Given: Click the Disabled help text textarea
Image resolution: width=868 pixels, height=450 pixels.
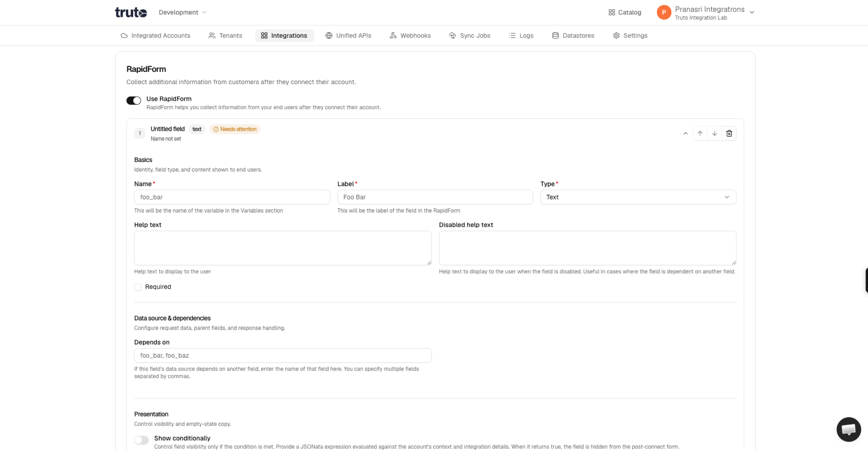Looking at the screenshot, I should 587,248.
